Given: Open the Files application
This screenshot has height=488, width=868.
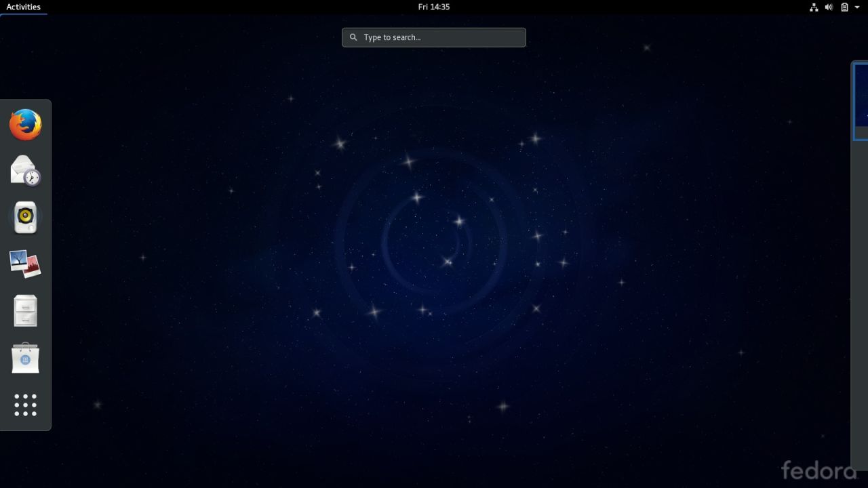Looking at the screenshot, I should [x=25, y=310].
